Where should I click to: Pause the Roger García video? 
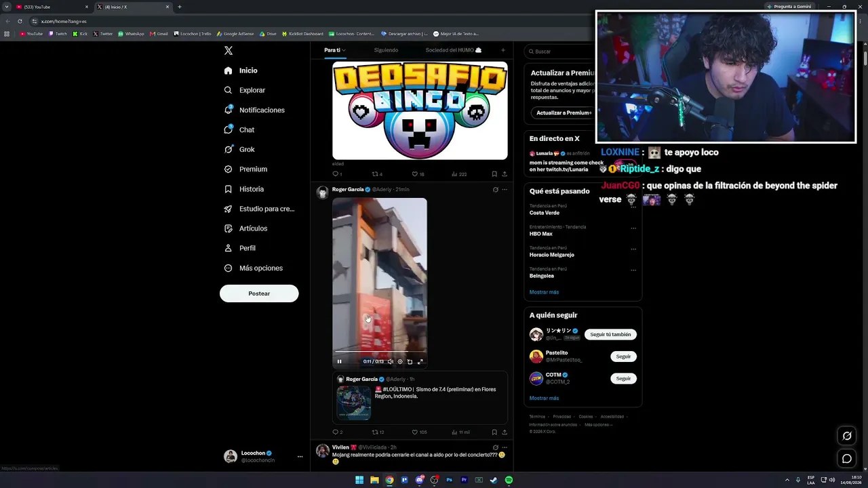click(339, 361)
